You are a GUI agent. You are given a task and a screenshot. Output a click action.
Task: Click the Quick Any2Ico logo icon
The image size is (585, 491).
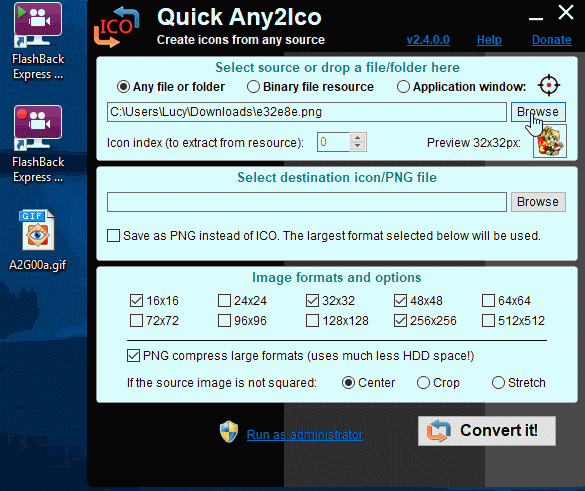[116, 27]
